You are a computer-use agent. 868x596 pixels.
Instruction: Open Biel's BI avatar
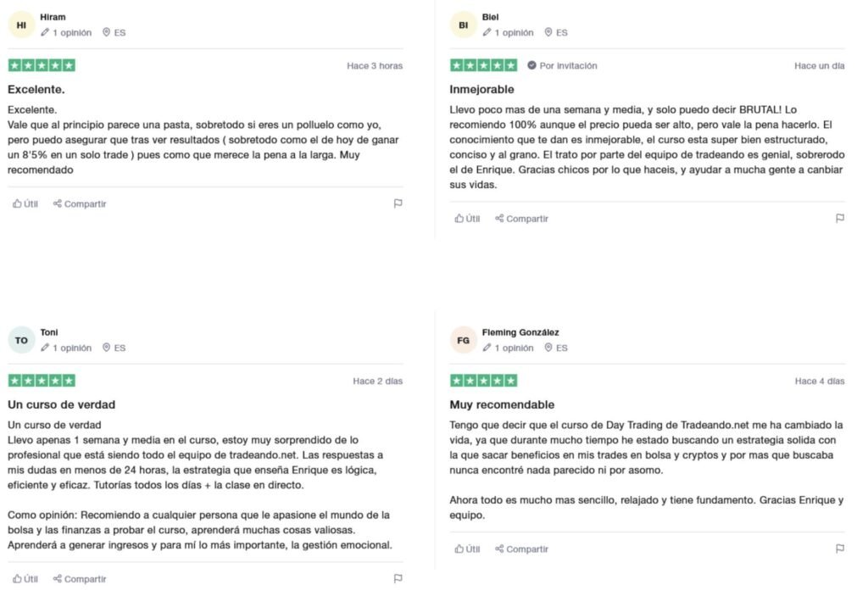[x=464, y=25]
